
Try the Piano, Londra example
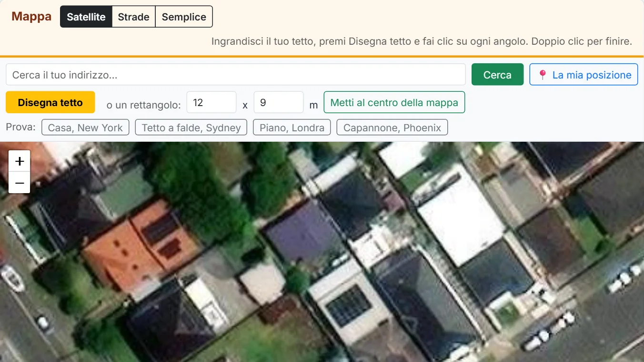pyautogui.click(x=292, y=127)
